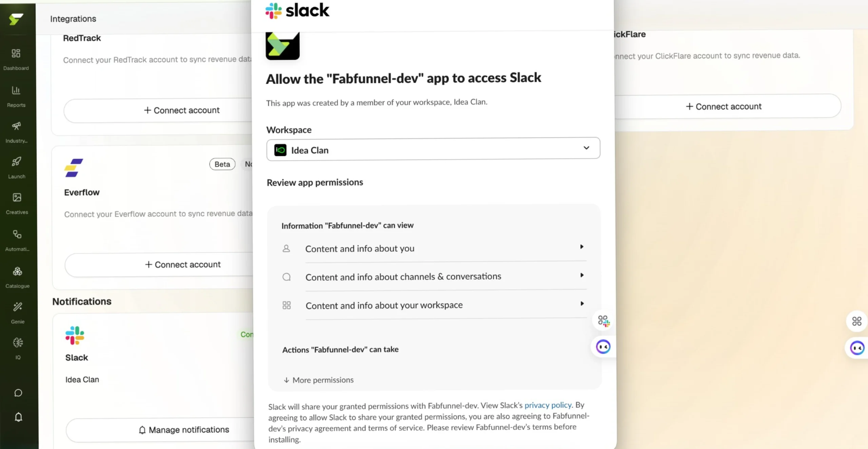Open Industry telescope icon in sidebar
868x449 pixels.
16,126
